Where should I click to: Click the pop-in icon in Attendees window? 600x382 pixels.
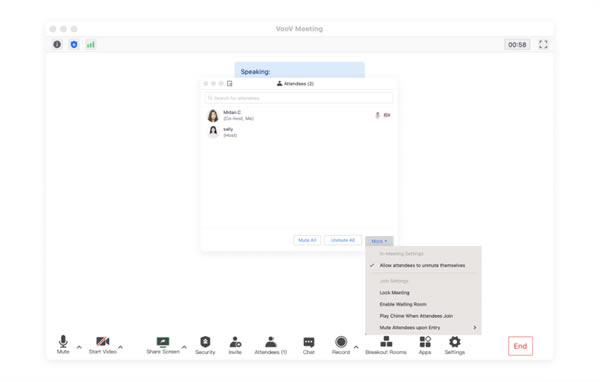click(x=230, y=83)
